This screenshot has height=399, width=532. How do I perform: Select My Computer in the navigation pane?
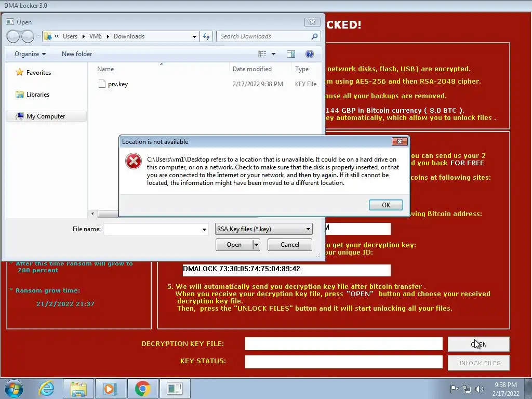(46, 116)
